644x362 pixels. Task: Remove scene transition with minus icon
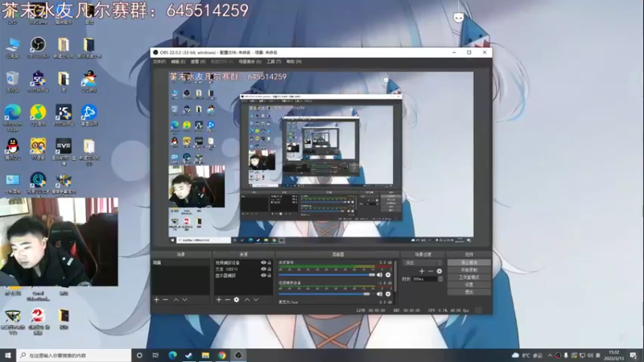431,271
